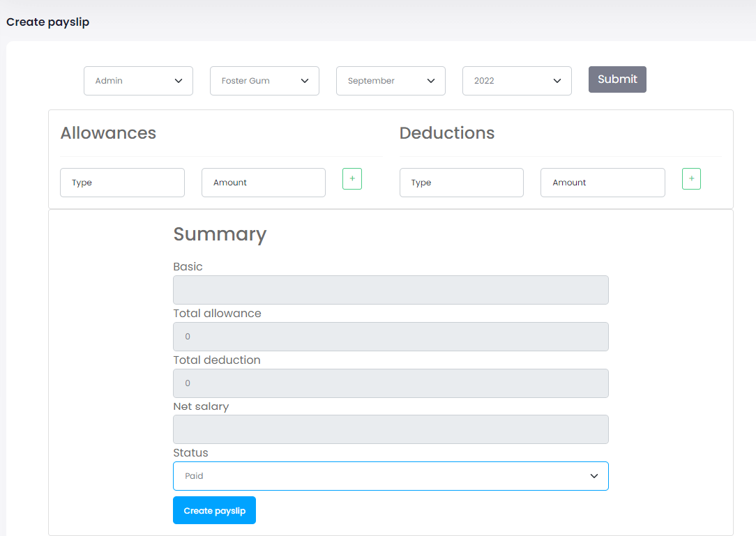
Task: Click the blue Create payslip button
Action: 214,510
